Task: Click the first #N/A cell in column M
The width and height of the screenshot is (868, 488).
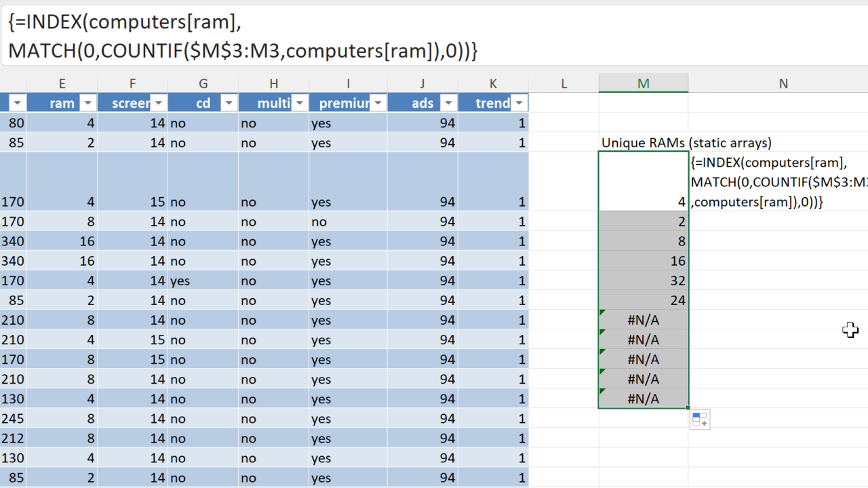Action: click(x=643, y=320)
